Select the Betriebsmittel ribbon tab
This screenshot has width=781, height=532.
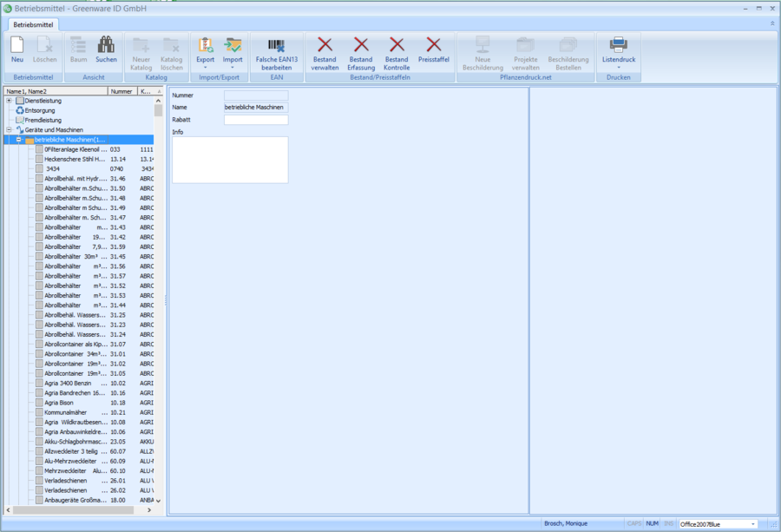[x=33, y=24]
